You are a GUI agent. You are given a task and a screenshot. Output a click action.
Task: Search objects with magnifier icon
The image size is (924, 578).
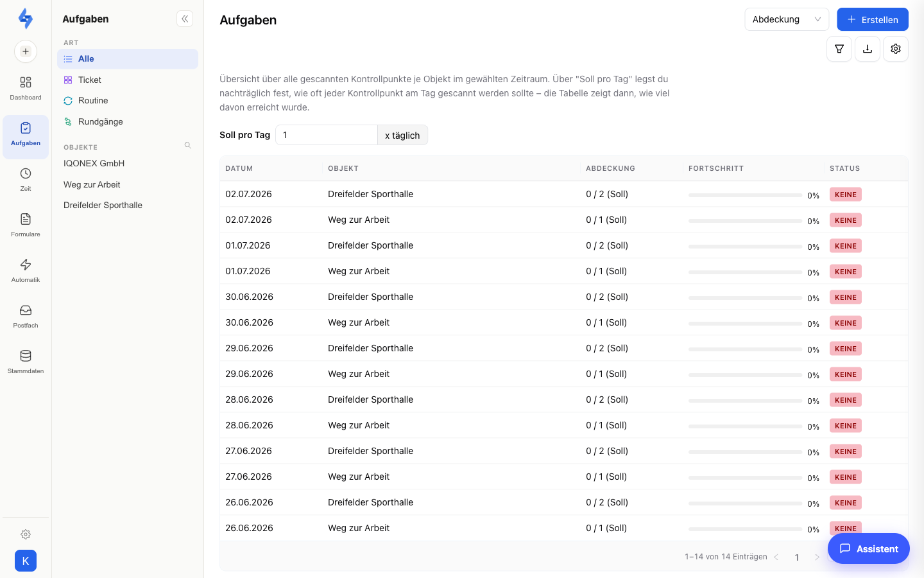pos(188,145)
